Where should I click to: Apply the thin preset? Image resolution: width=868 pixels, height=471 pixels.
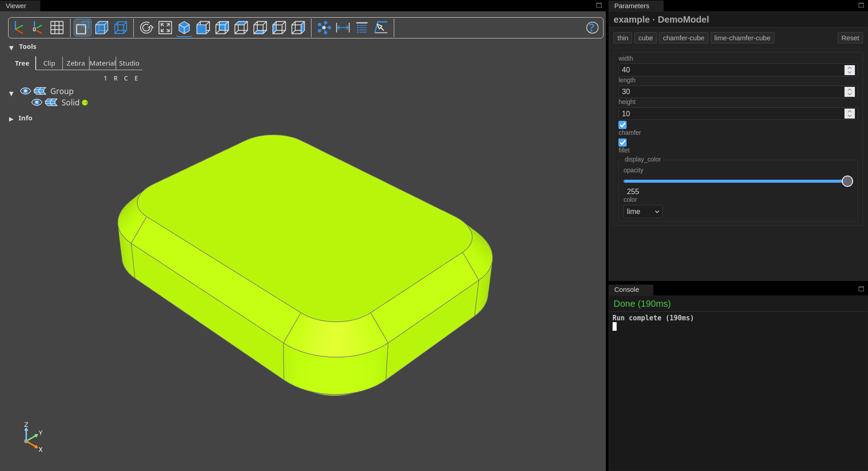click(623, 38)
